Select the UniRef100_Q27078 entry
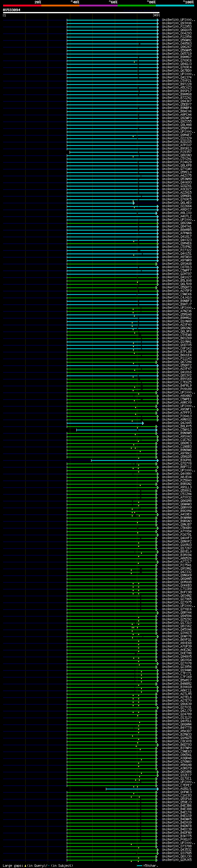The height and width of the screenshot is (868, 197). pos(177,664)
